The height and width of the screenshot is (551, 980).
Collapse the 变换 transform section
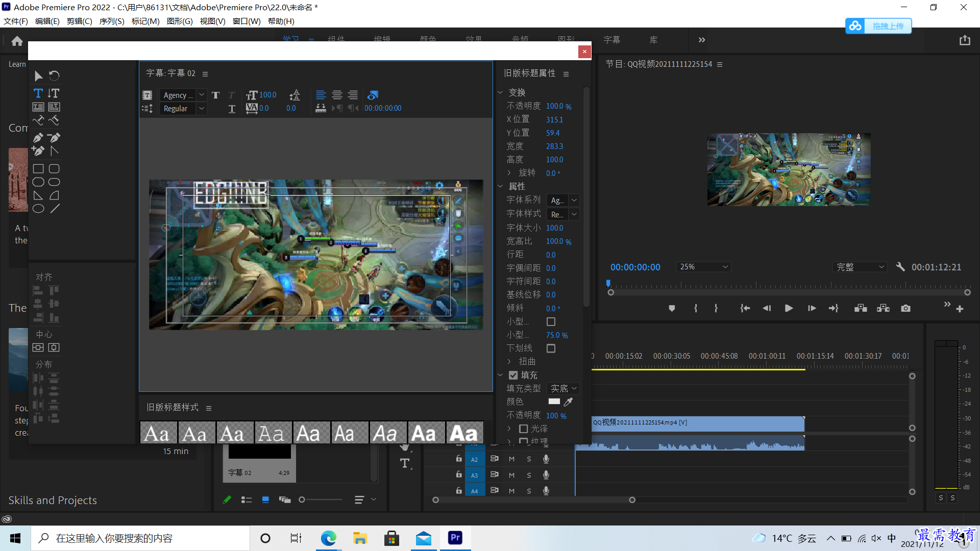click(501, 93)
